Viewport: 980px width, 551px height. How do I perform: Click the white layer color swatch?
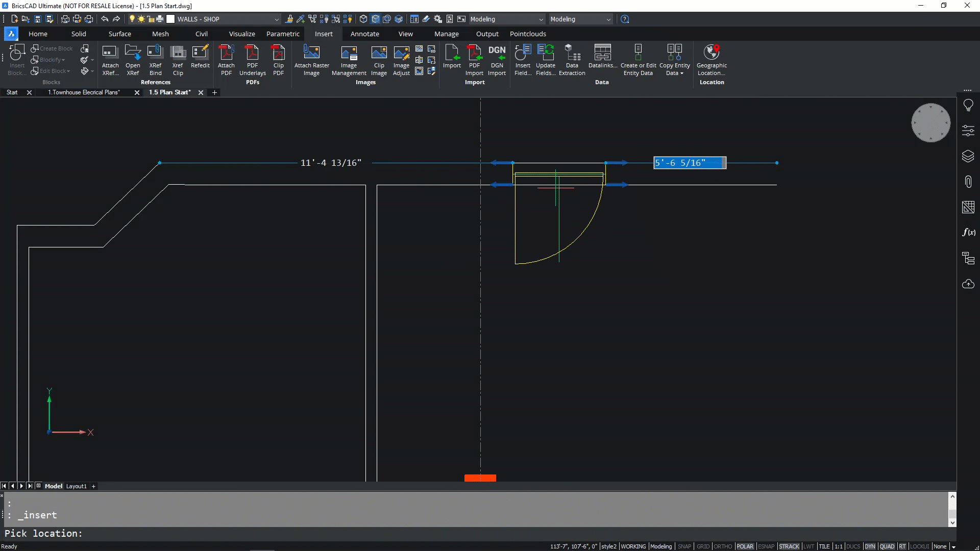click(x=171, y=19)
